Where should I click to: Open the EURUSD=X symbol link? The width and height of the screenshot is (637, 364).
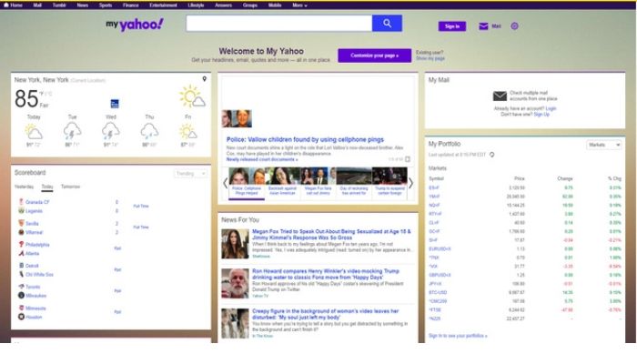pos(440,248)
